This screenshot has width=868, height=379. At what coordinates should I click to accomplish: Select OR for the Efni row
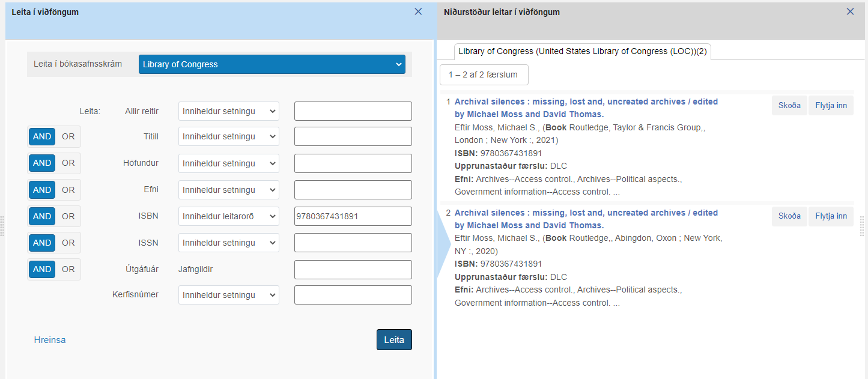[x=68, y=190]
